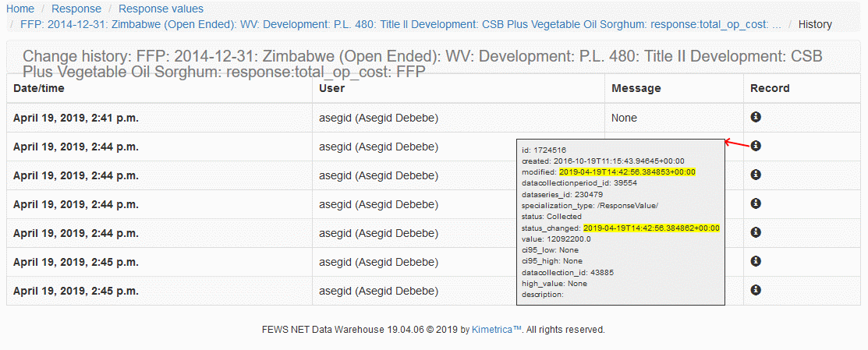Click the record info icon for the 2:41 p.m. entry
Image resolution: width=868 pixels, height=350 pixels.
[755, 117]
